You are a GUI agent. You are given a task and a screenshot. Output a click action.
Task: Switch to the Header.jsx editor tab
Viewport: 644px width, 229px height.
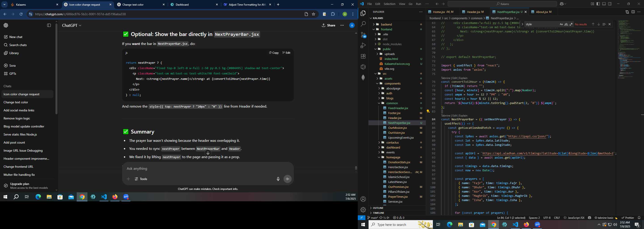coord(475,12)
